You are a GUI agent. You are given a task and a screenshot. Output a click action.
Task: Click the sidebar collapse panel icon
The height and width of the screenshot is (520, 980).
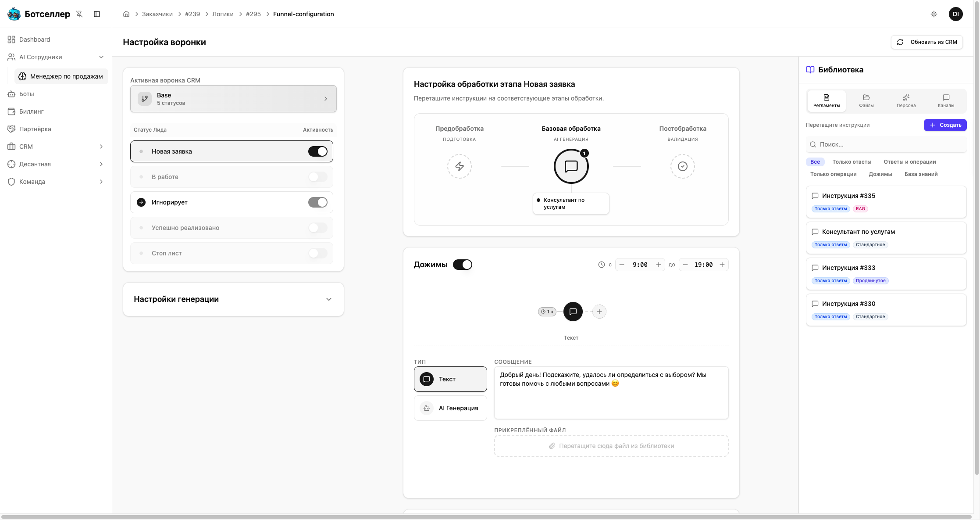click(97, 14)
